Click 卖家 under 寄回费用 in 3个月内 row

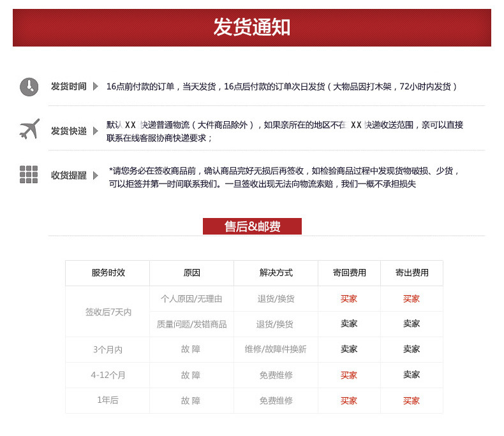pos(349,349)
